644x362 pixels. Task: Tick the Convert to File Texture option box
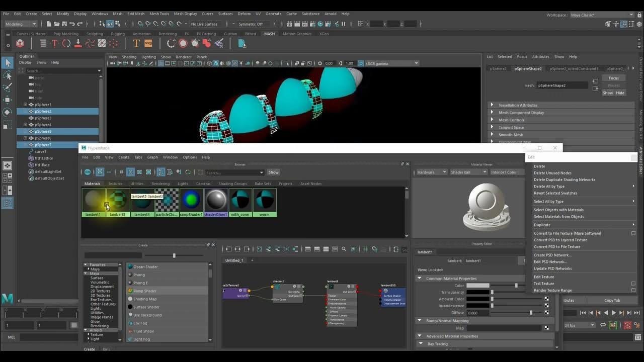(633, 233)
